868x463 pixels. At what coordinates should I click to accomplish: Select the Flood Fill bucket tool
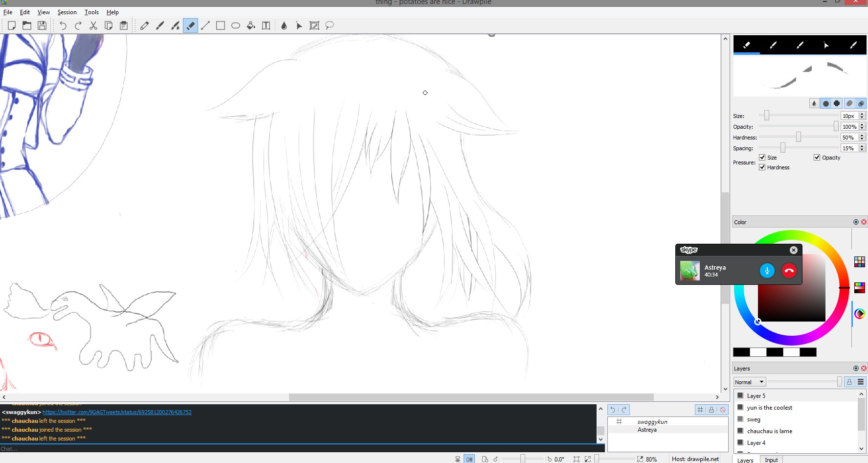click(x=251, y=25)
